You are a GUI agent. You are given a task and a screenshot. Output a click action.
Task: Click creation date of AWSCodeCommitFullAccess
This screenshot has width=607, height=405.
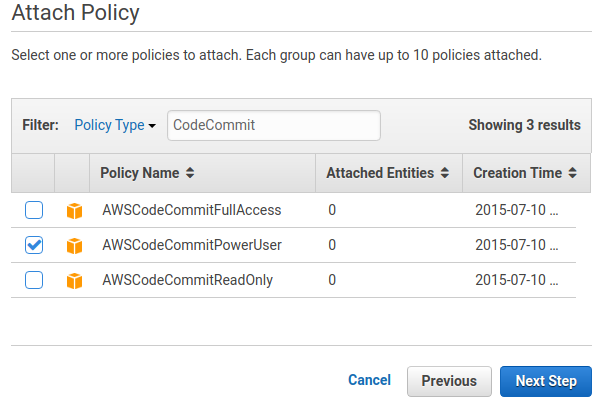(x=517, y=210)
